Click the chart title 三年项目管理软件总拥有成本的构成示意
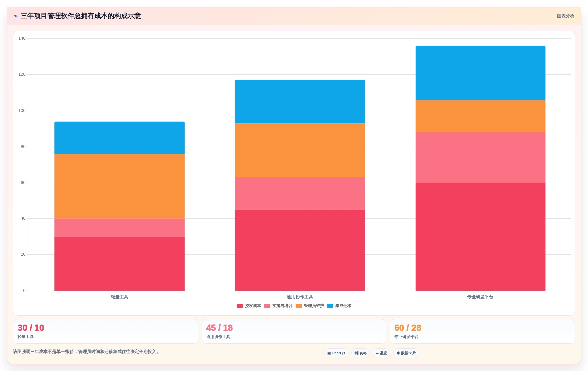The width and height of the screenshot is (588, 371). (x=81, y=16)
